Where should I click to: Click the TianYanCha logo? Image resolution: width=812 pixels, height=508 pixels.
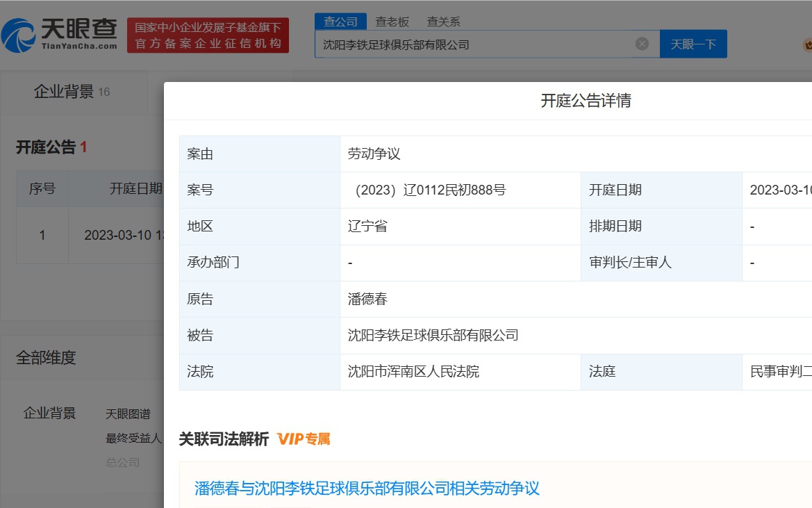tap(60, 35)
